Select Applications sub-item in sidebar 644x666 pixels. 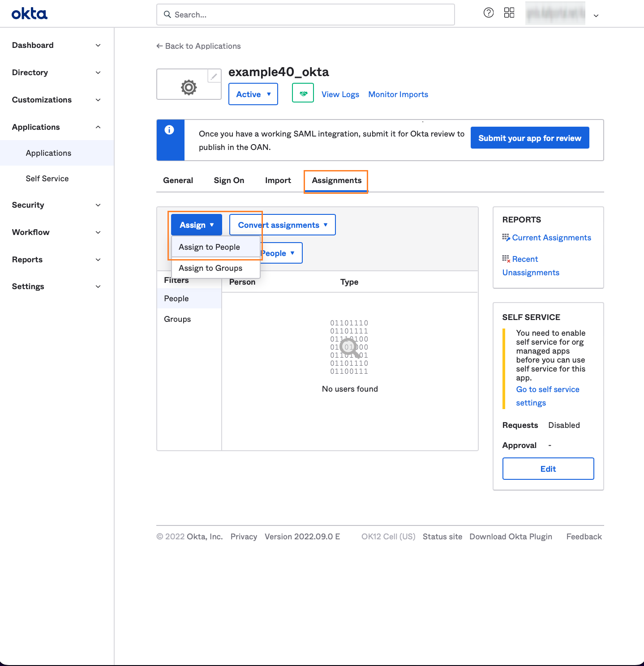57,153
